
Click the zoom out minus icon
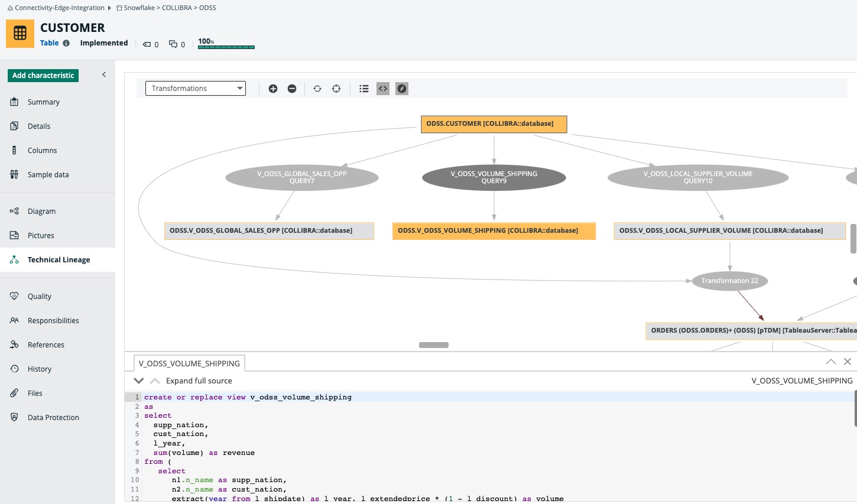[x=292, y=89]
